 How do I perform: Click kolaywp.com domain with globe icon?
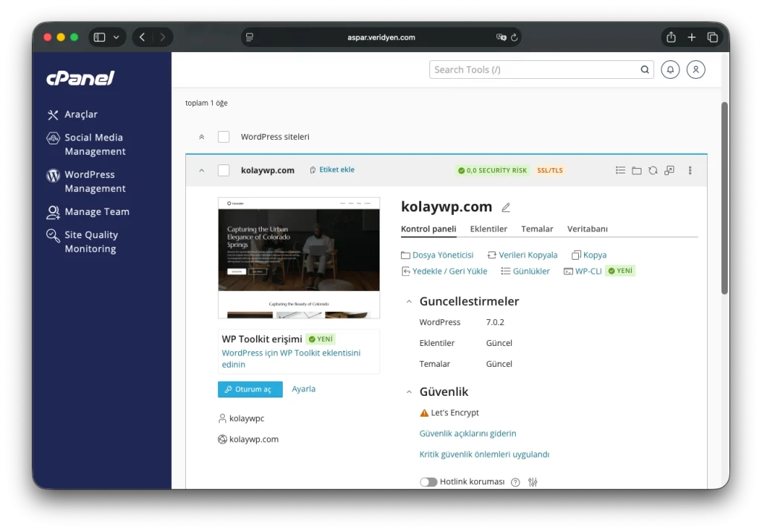(249, 439)
